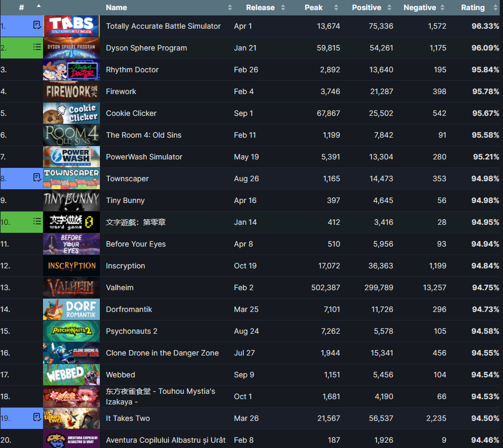The image size is (503, 448).
Task: Open Webbed name link
Action: (120, 375)
